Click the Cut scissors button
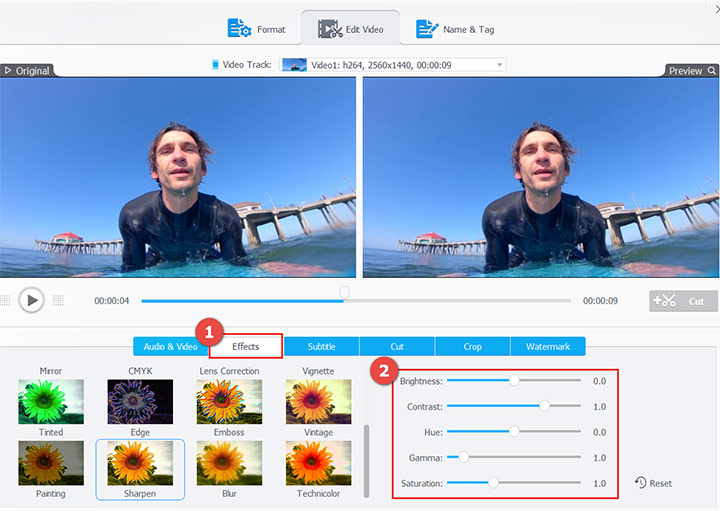This screenshot has width=720, height=511. click(683, 301)
